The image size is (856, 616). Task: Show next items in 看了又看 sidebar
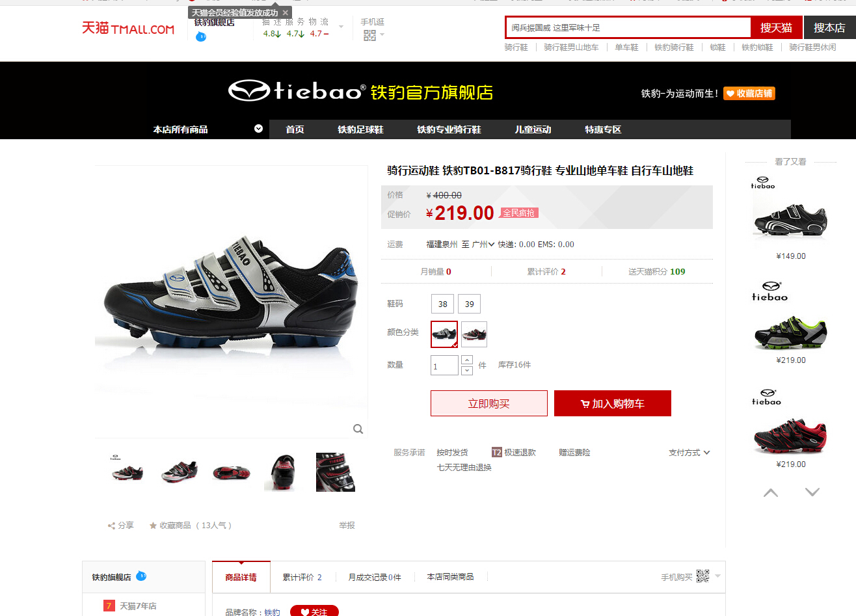(812, 492)
